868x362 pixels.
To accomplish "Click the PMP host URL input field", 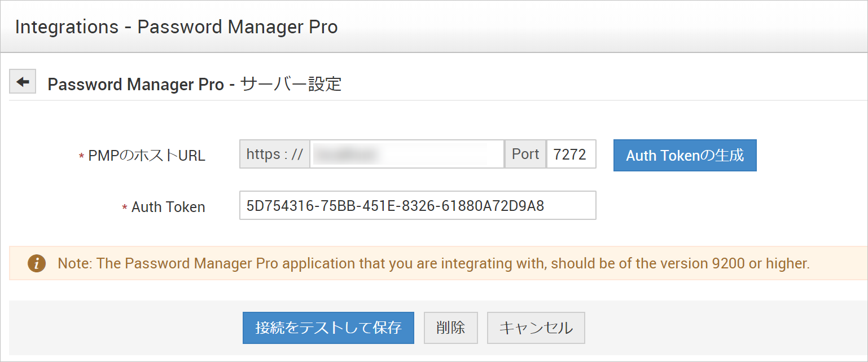I will coord(406,154).
